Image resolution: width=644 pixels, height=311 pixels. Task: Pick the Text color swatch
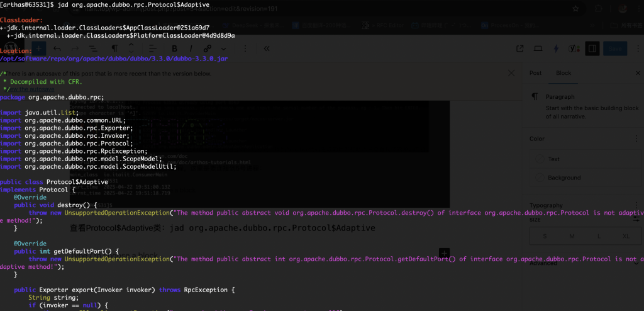tap(540, 159)
